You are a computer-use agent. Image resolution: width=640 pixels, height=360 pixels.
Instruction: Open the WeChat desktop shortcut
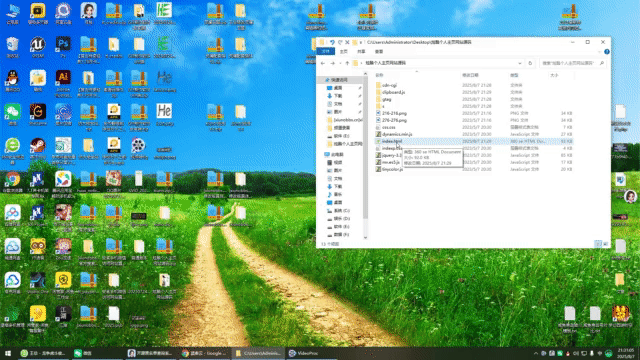(x=13, y=114)
